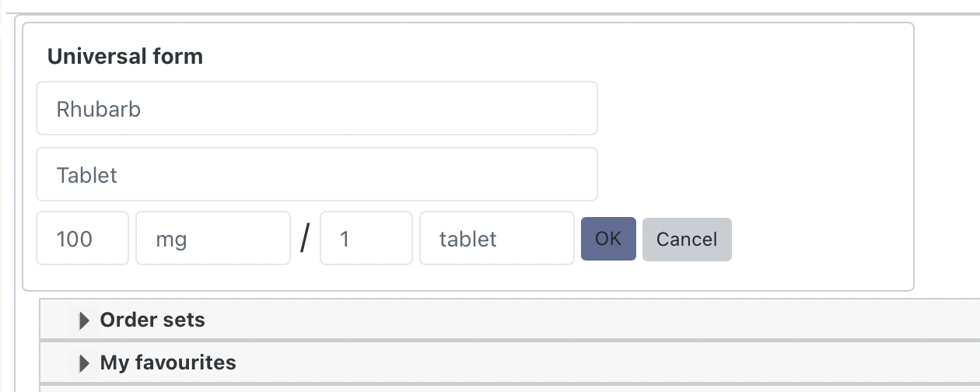Expand the My favourites disclosure triangle
The height and width of the screenshot is (392, 980).
click(85, 363)
